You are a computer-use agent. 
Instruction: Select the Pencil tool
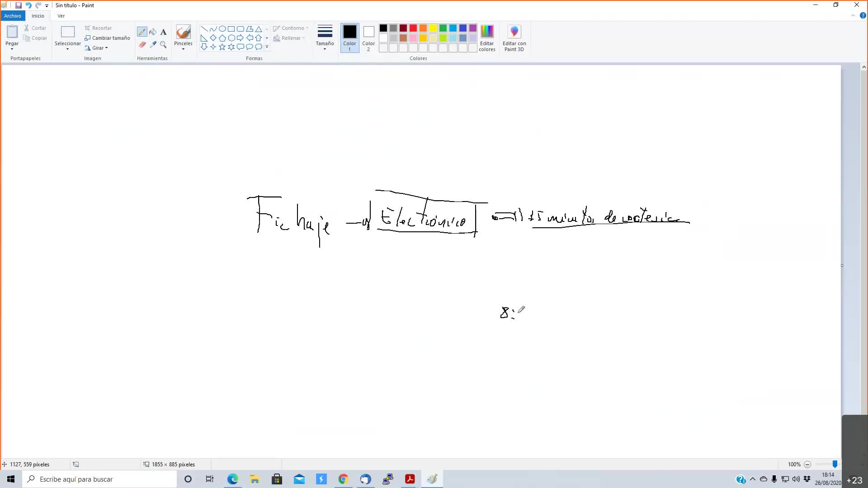[x=142, y=32]
